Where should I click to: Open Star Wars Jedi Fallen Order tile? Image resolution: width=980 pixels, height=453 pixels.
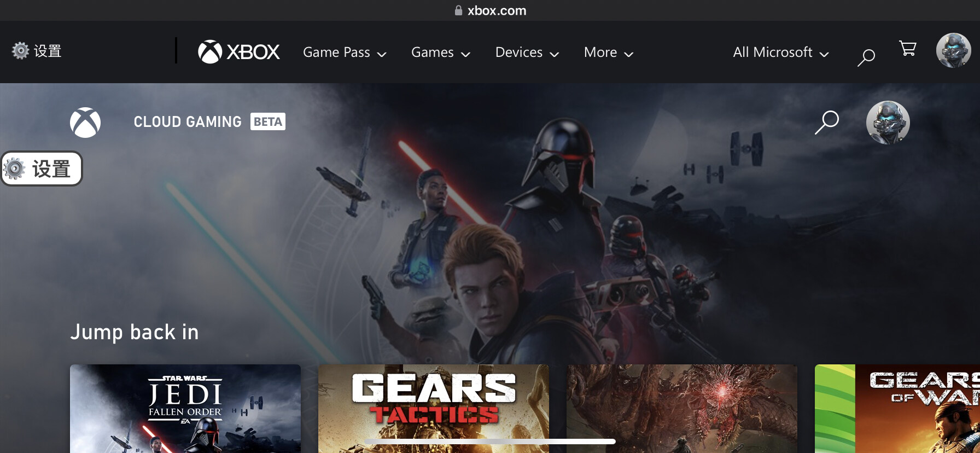185,409
